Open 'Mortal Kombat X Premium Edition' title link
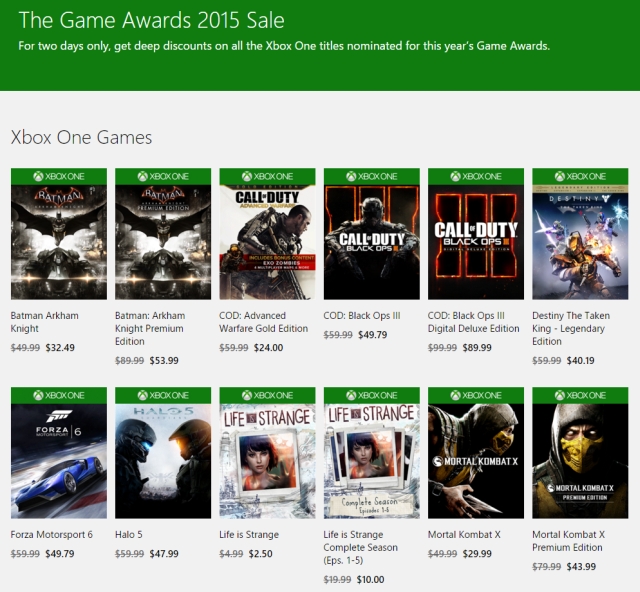640x592 pixels. click(x=569, y=541)
